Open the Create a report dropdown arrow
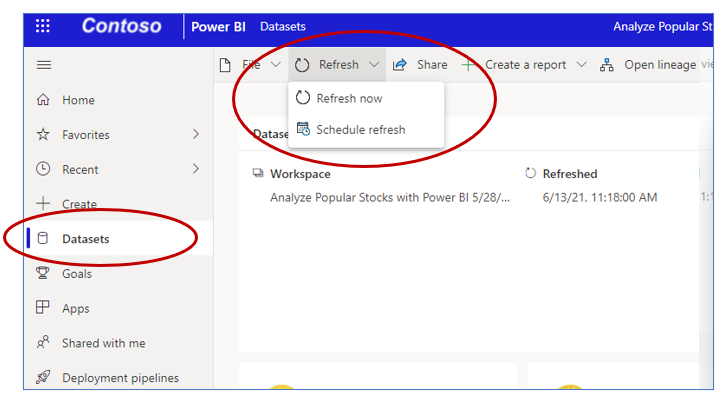Image resolution: width=727 pixels, height=399 pixels. click(581, 65)
